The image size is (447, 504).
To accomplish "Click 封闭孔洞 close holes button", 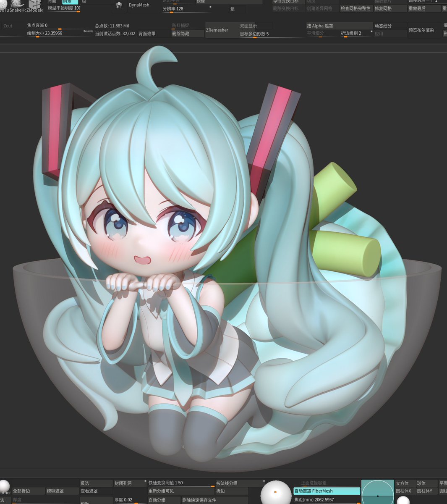I will click(130, 483).
